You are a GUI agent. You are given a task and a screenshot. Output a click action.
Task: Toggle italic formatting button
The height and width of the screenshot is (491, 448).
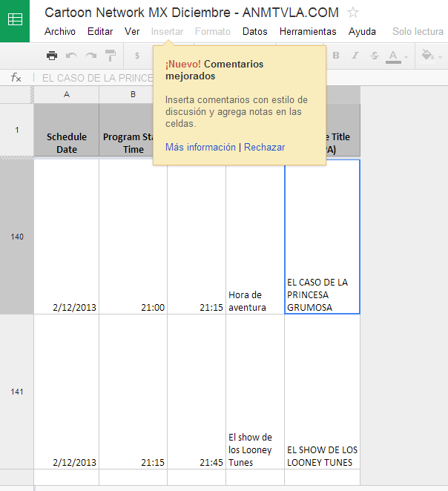point(355,56)
